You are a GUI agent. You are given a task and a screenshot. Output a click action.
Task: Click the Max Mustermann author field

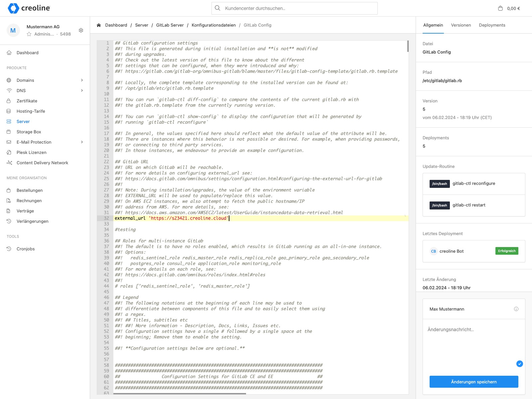pyautogui.click(x=474, y=309)
